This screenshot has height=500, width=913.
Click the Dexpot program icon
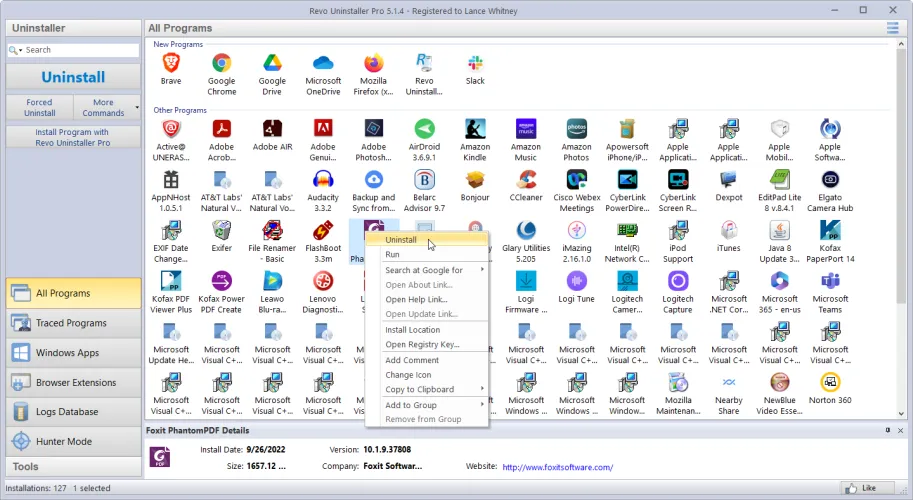pyautogui.click(x=728, y=180)
